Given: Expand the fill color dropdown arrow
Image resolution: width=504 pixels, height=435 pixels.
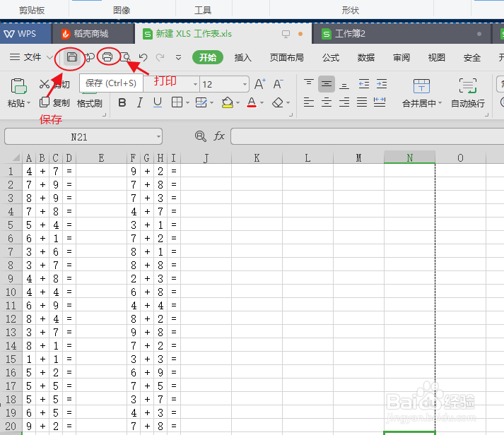Looking at the screenshot, I should 238,103.
